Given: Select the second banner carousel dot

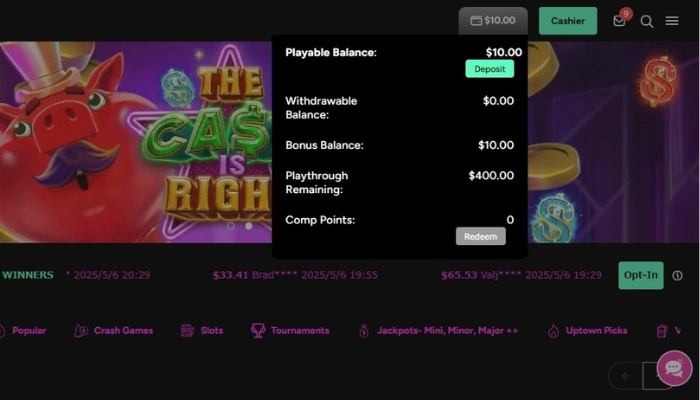Looking at the screenshot, I should [249, 226].
